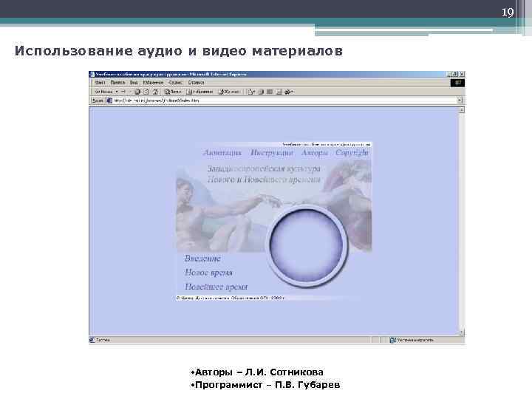Viewport: 532px width, 399px height.
Task: Click the Программист – П.В. Губарев caption
Action: click(265, 385)
